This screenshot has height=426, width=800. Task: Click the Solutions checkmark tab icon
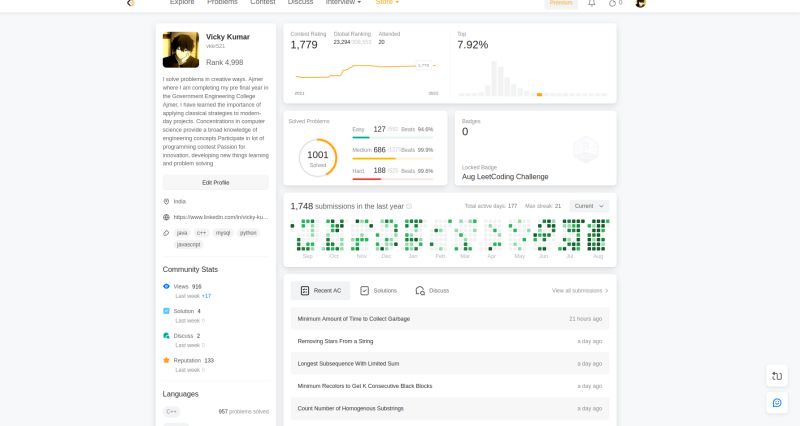pyautogui.click(x=364, y=290)
